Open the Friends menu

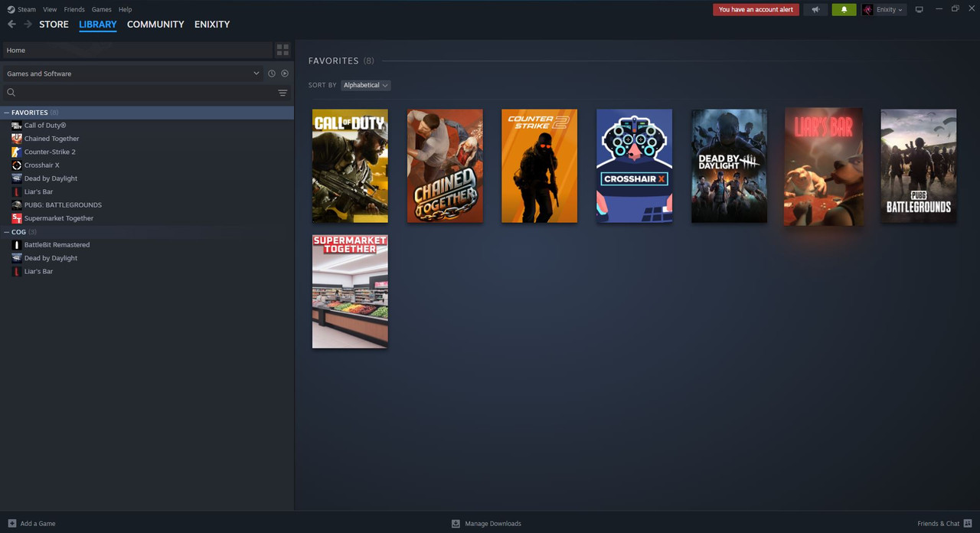(x=74, y=9)
